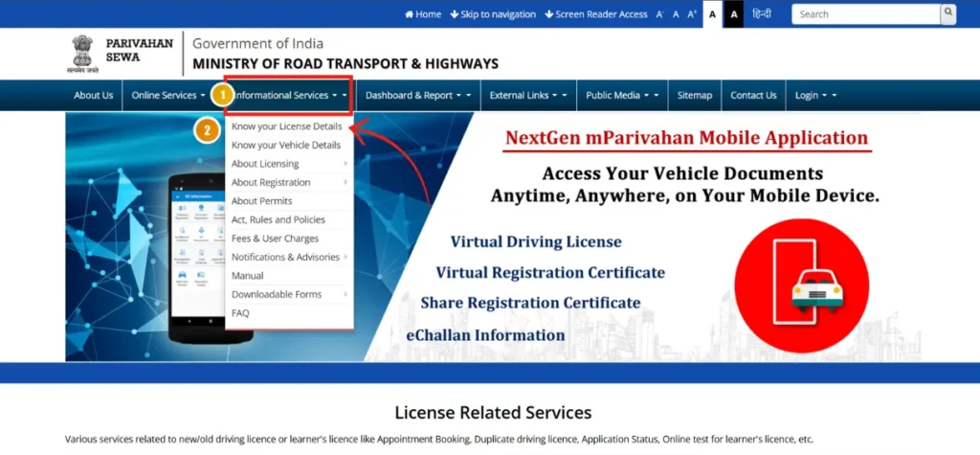Expand Downloadable Forms submenu

tap(288, 295)
